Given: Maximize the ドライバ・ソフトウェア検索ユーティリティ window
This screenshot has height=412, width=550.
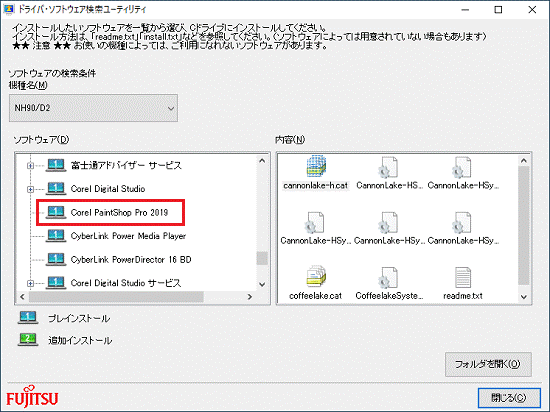Looking at the screenshot, I should (x=498, y=10).
